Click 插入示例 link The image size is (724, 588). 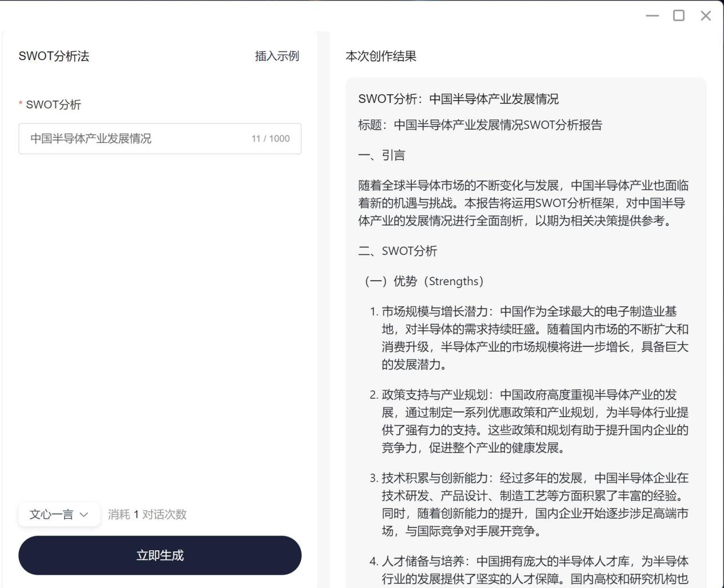277,56
